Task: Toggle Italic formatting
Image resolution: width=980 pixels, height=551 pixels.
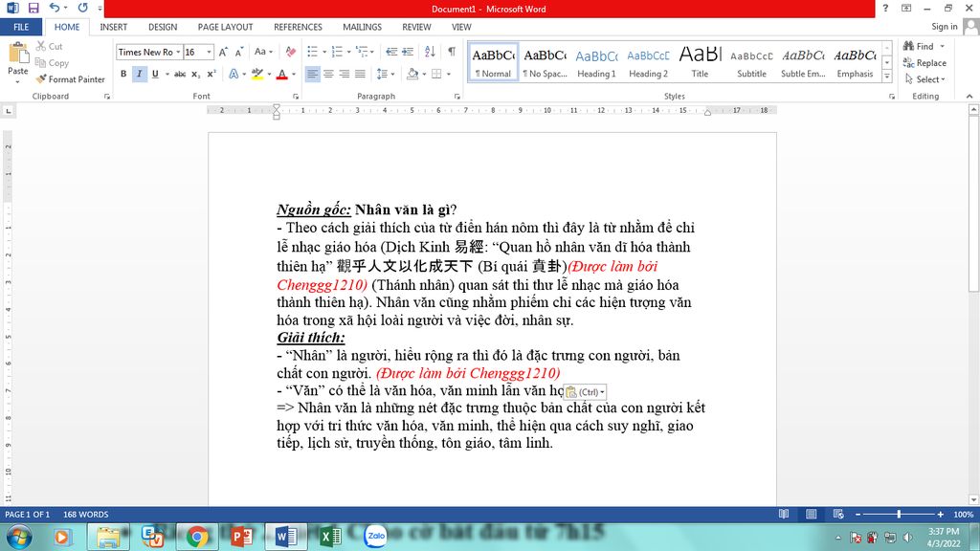Action: pos(140,74)
